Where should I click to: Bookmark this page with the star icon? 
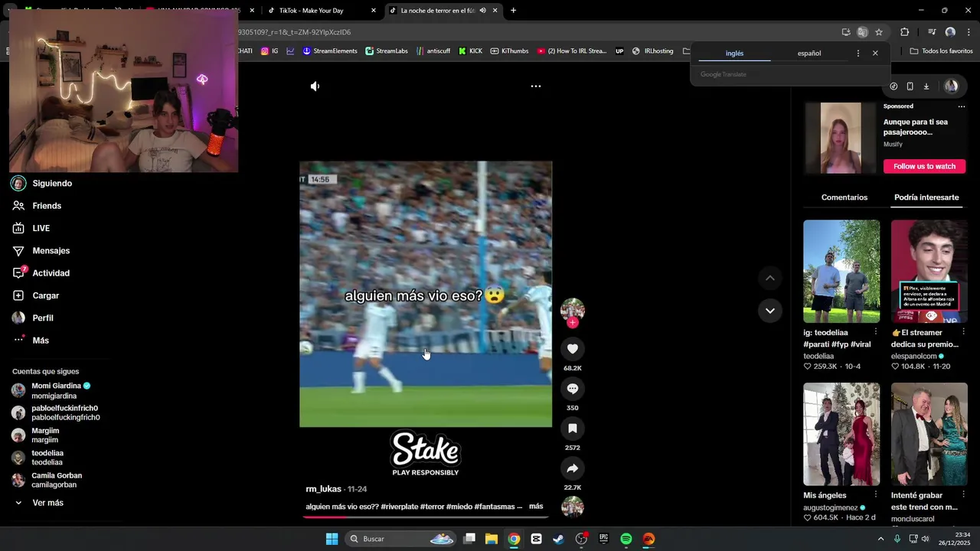tap(879, 32)
